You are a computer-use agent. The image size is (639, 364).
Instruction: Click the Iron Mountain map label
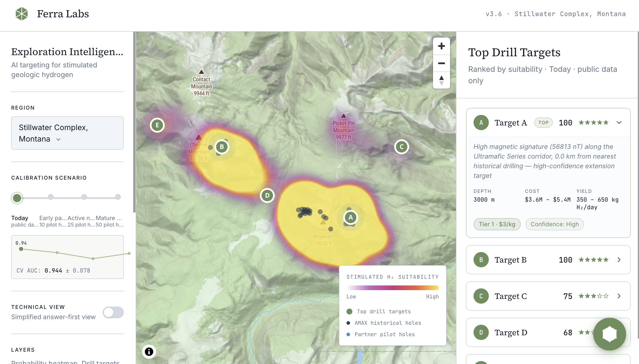click(x=323, y=236)
